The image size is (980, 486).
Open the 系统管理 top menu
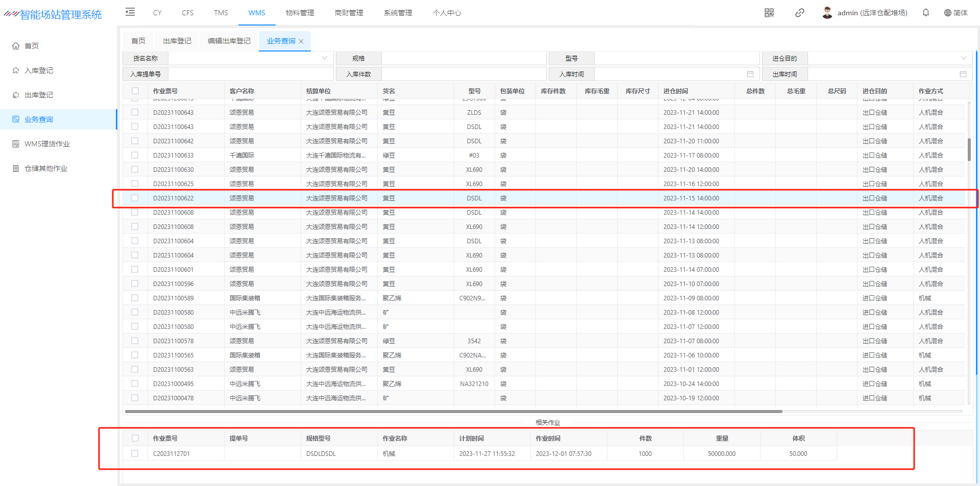point(398,13)
